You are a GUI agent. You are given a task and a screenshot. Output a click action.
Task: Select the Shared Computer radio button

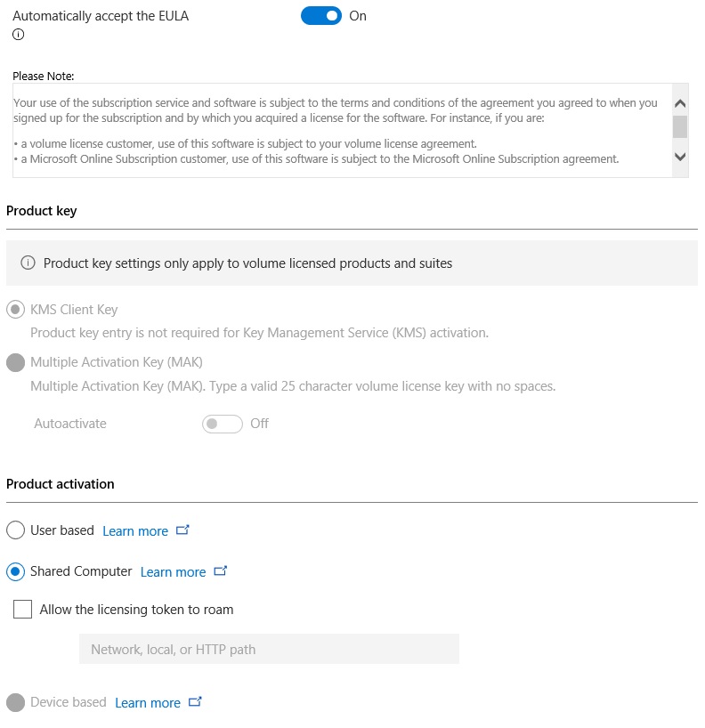pos(15,571)
